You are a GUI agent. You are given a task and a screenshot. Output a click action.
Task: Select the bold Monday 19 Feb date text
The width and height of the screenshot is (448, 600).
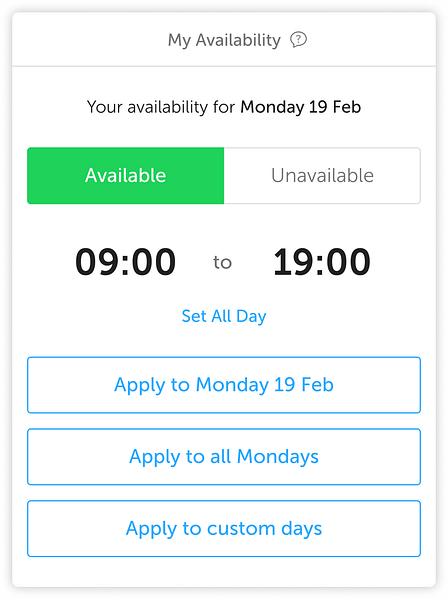pyautogui.click(x=301, y=107)
